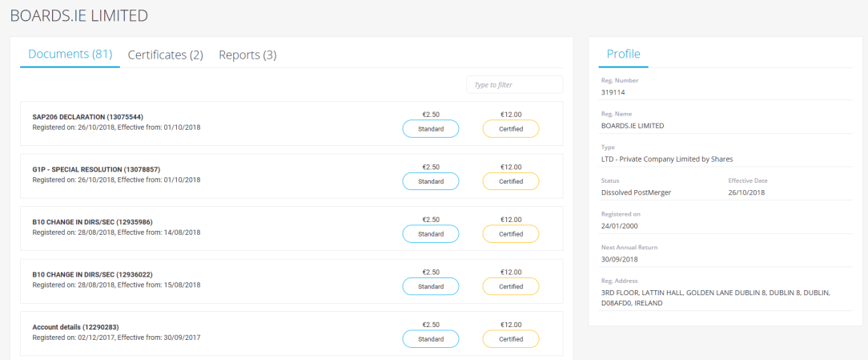
Task: Get Certified copy of Account details
Action: 511,339
